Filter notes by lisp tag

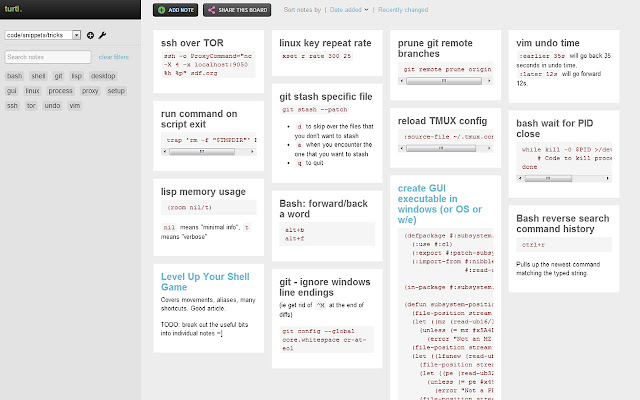pyautogui.click(x=76, y=76)
